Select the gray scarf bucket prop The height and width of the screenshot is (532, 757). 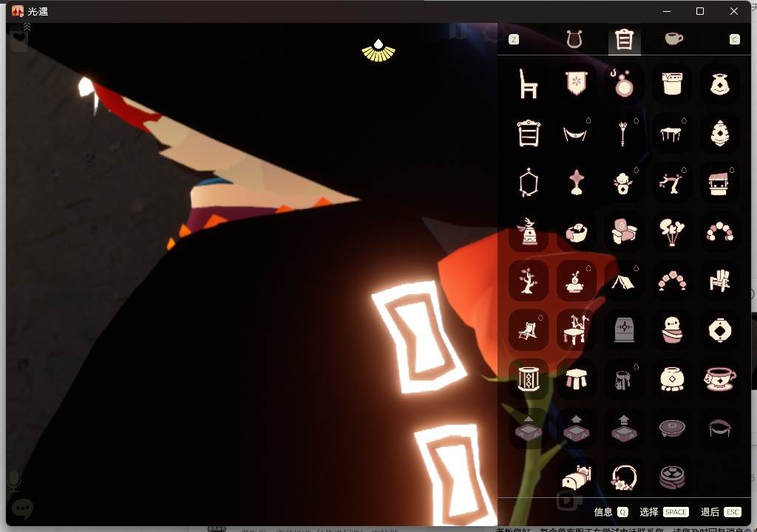(624, 379)
